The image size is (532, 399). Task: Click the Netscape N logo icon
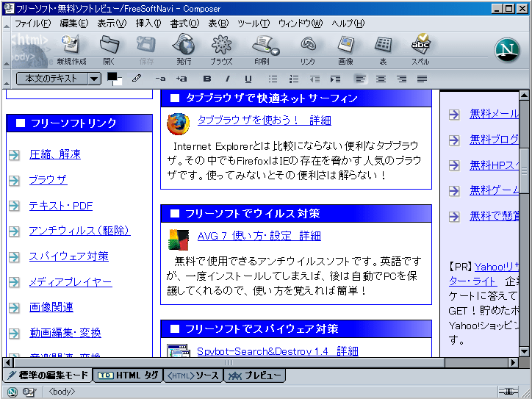[x=507, y=50]
